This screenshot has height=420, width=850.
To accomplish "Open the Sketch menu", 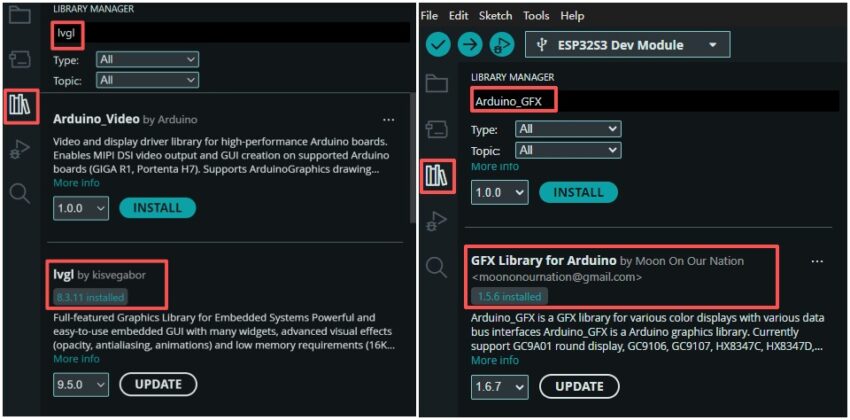I will (x=495, y=16).
